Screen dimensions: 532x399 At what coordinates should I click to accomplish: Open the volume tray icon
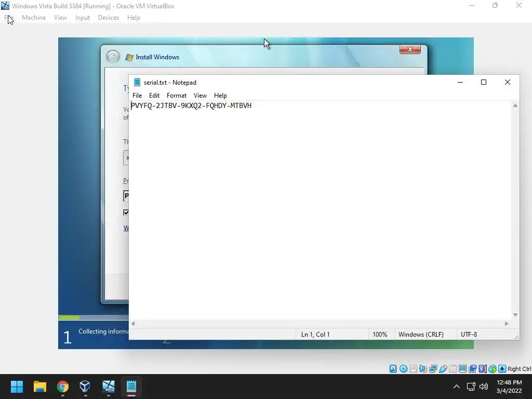(x=484, y=387)
